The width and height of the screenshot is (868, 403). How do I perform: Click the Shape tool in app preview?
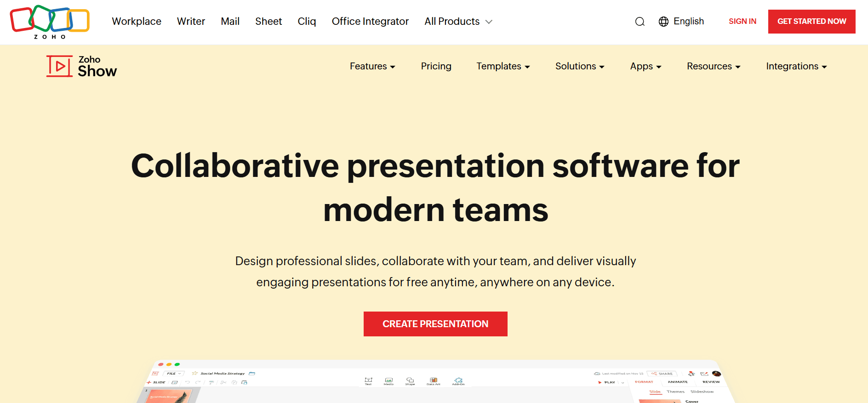coord(410,381)
